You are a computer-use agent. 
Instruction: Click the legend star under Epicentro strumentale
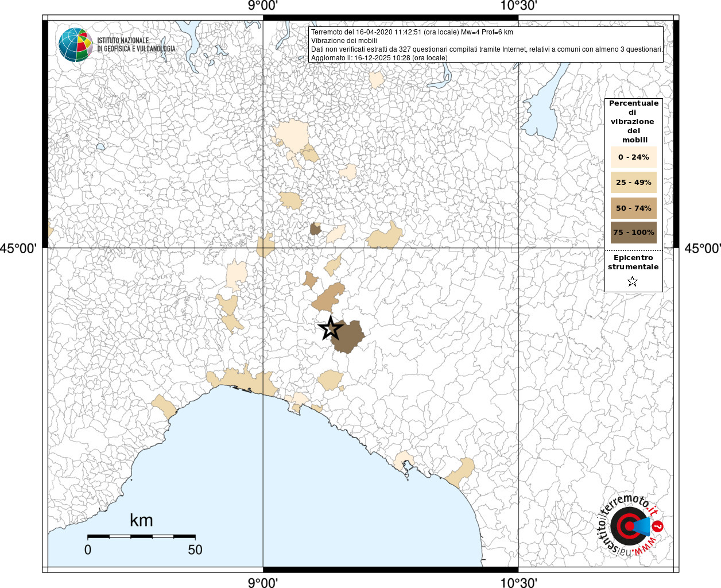(x=633, y=281)
